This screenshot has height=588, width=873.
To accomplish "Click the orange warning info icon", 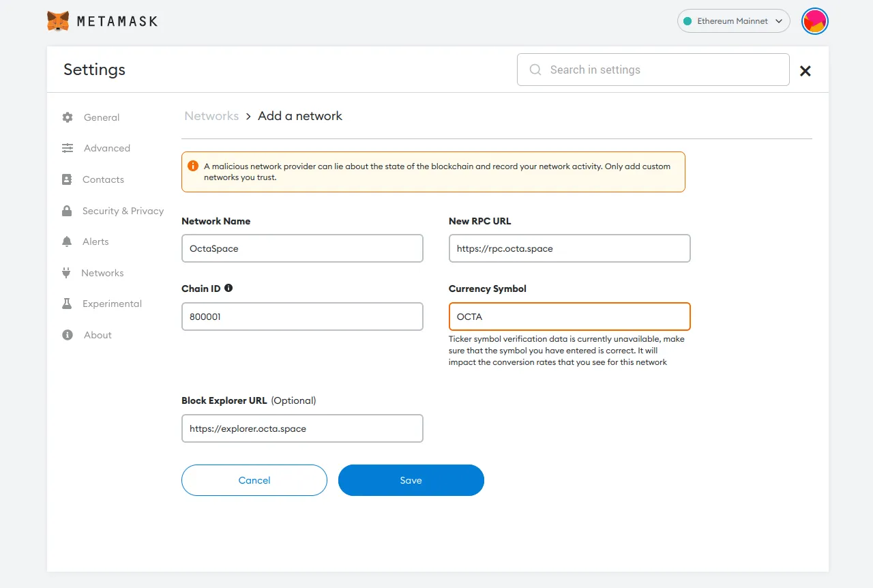I will point(192,166).
